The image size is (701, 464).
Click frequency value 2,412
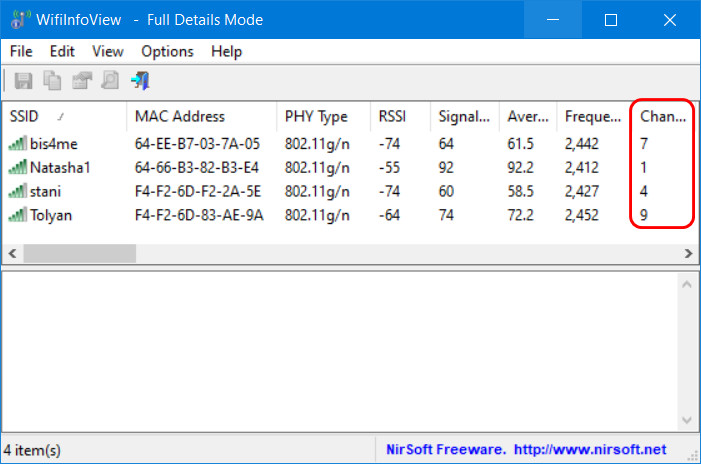pos(582,167)
